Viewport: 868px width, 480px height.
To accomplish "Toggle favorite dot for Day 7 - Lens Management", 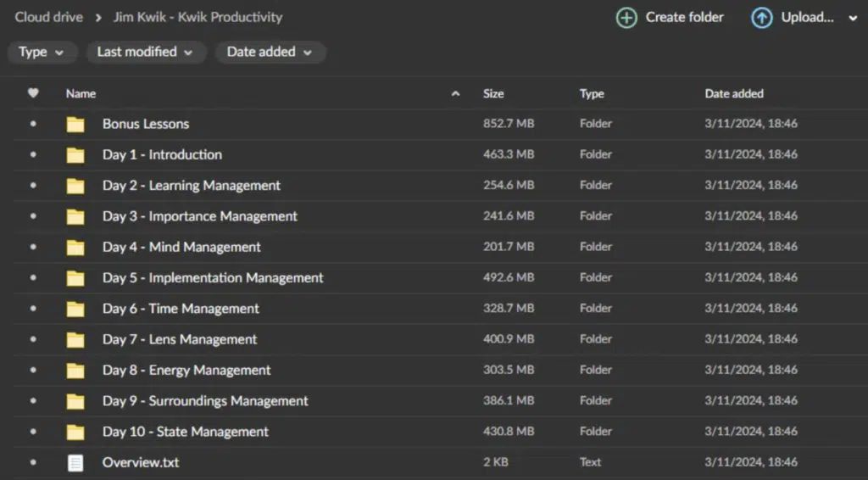I will [33, 339].
